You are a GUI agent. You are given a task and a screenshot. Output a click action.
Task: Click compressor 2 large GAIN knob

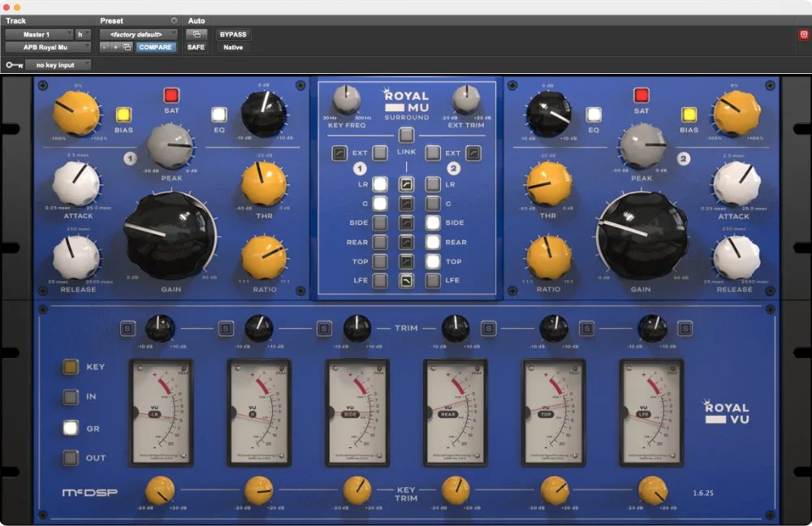coord(641,236)
